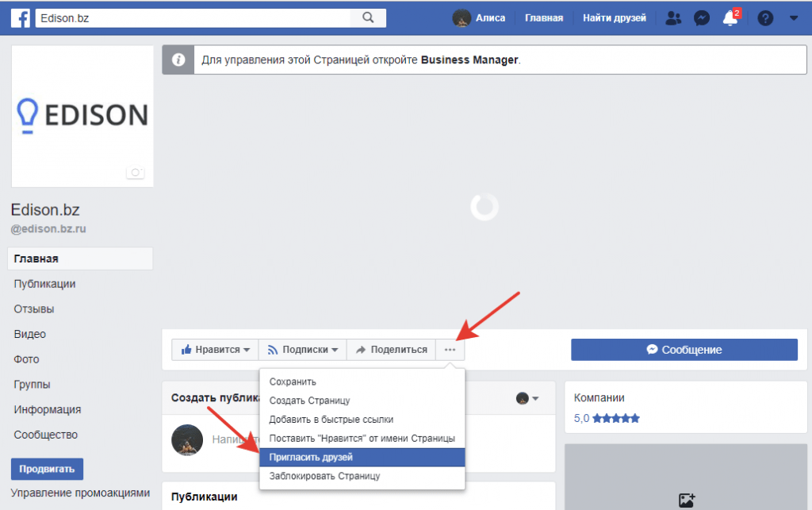Choose Добавить в быстрые ссылки

362,420
